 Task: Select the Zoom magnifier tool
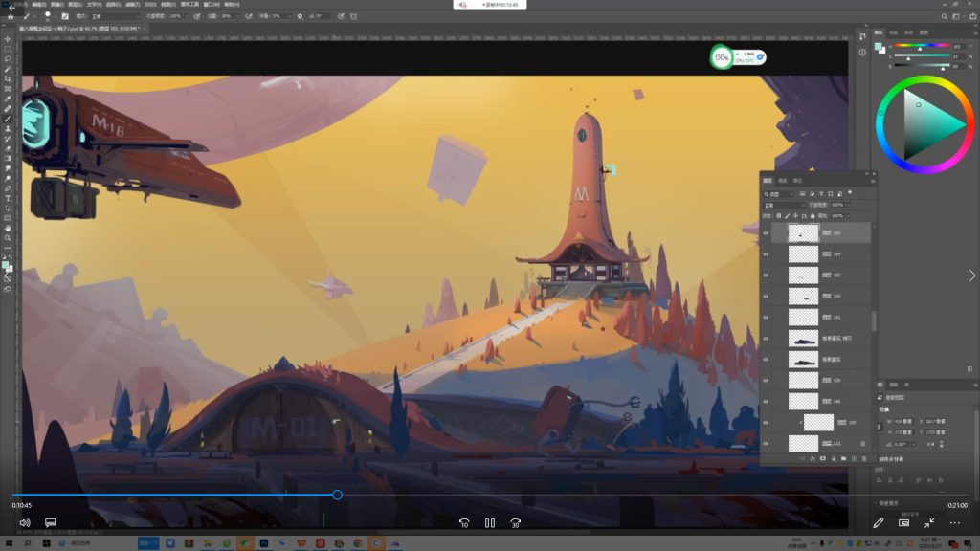pyautogui.click(x=8, y=238)
